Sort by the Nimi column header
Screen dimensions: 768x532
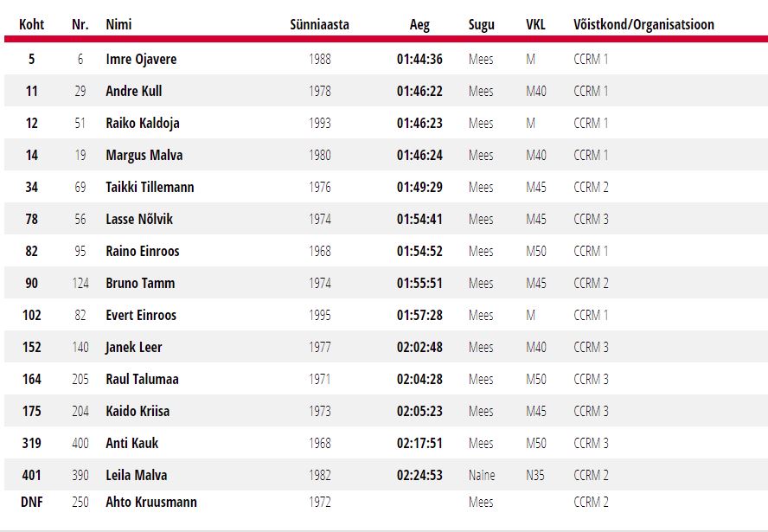click(118, 24)
